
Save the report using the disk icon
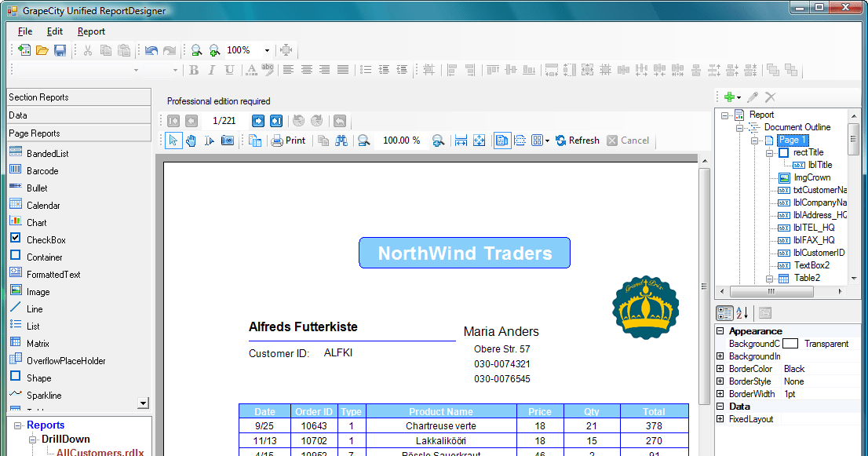(59, 49)
